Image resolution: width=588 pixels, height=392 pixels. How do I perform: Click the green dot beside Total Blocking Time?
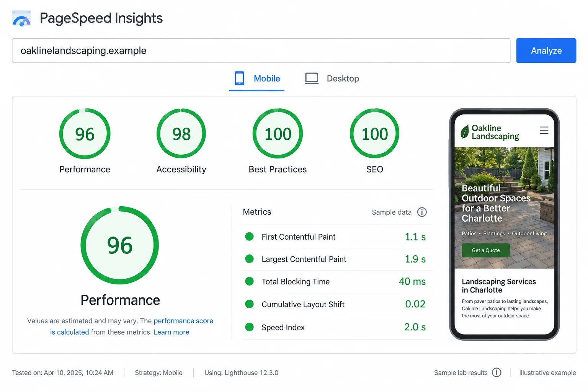250,282
